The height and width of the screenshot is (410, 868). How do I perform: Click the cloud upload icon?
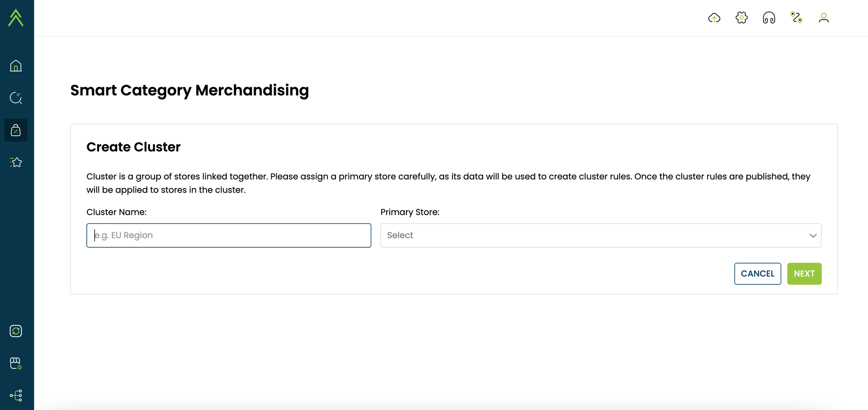pos(714,18)
